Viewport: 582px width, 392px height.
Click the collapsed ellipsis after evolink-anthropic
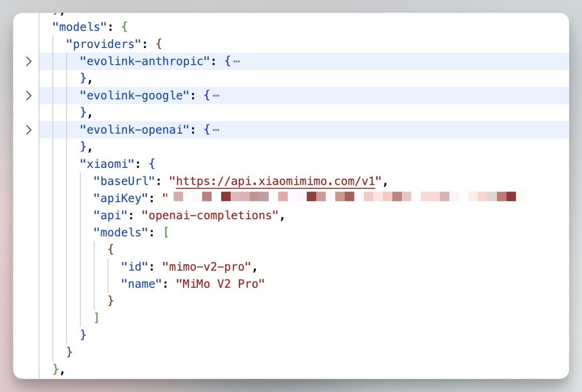click(237, 62)
